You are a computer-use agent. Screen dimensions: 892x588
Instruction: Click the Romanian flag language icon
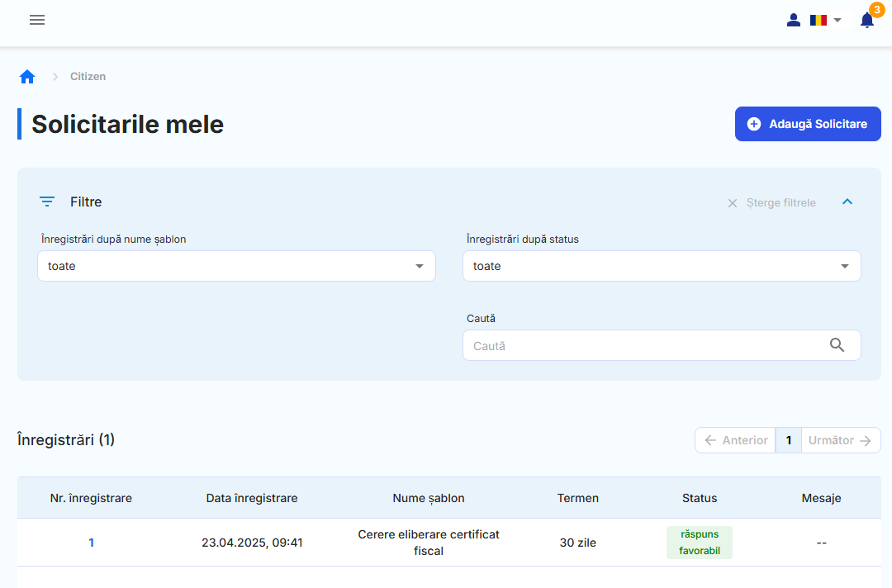[818, 21]
